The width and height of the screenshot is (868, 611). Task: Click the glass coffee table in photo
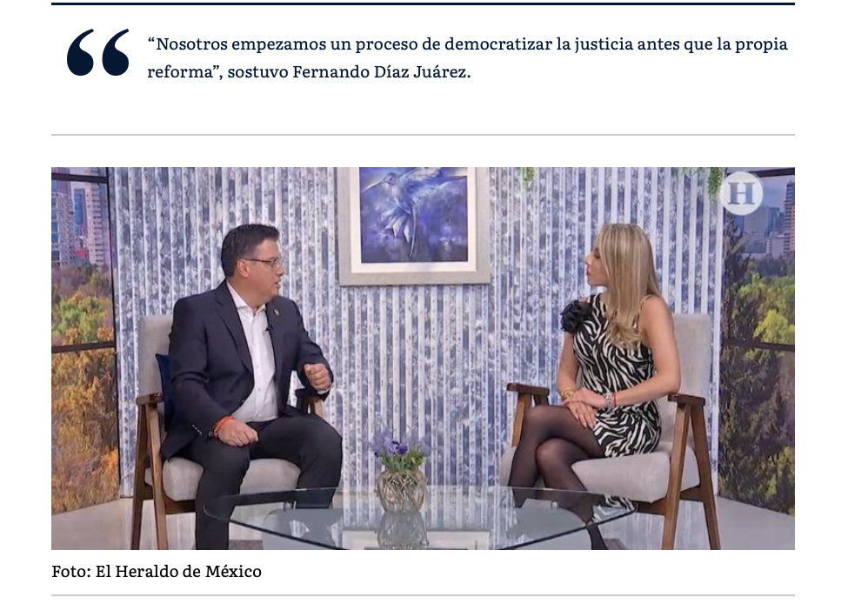click(x=419, y=518)
